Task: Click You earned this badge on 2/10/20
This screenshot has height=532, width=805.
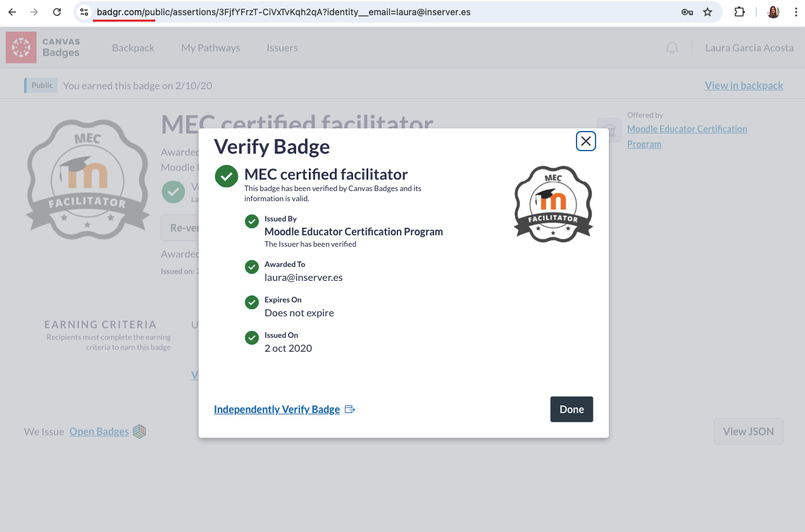Action: pyautogui.click(x=138, y=85)
